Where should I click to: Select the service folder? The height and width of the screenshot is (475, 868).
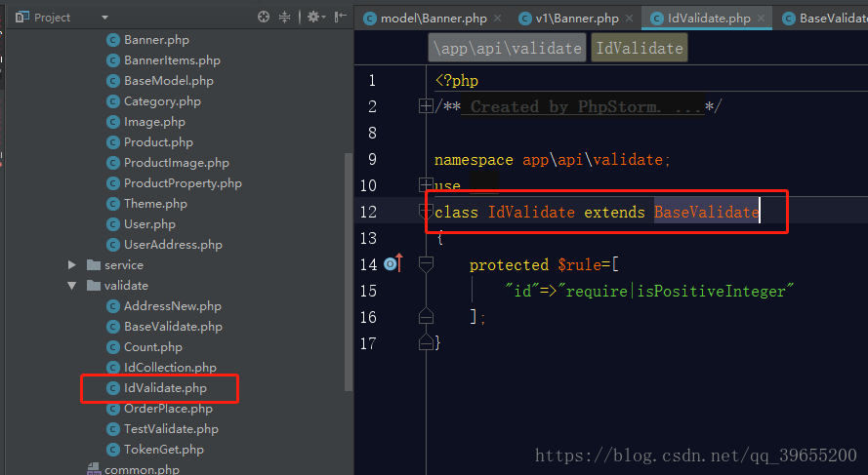click(x=124, y=265)
